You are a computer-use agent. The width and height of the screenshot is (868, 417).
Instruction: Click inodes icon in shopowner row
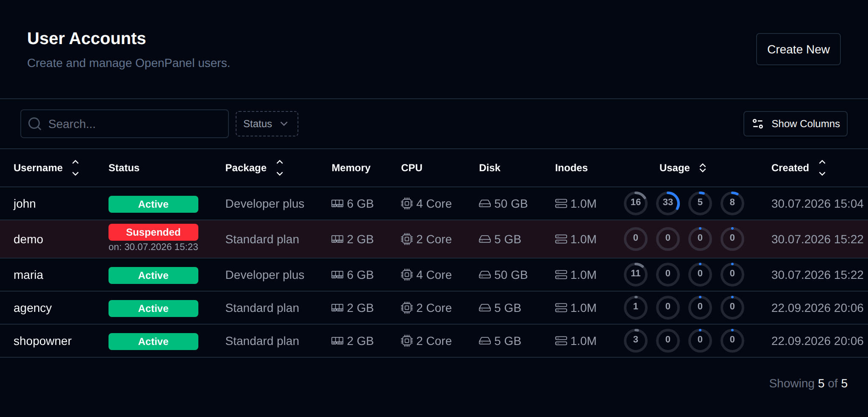[x=561, y=341]
